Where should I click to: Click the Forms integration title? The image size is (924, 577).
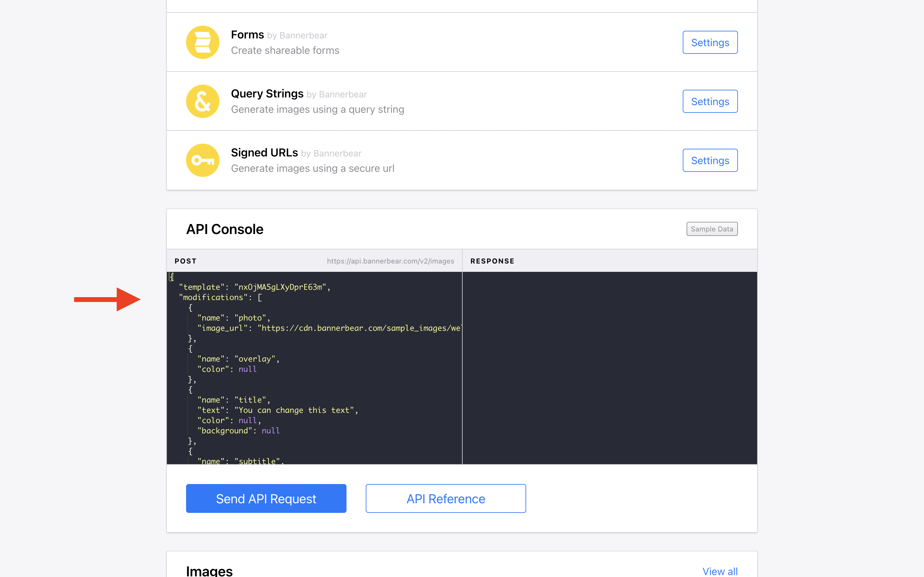(247, 35)
